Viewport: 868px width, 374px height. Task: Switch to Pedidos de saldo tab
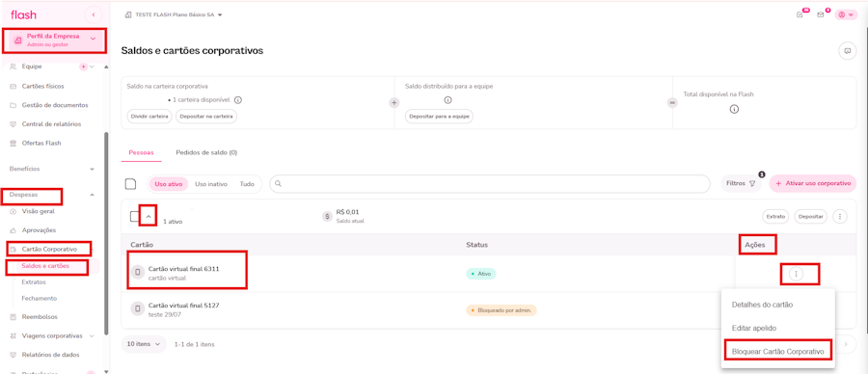point(206,152)
